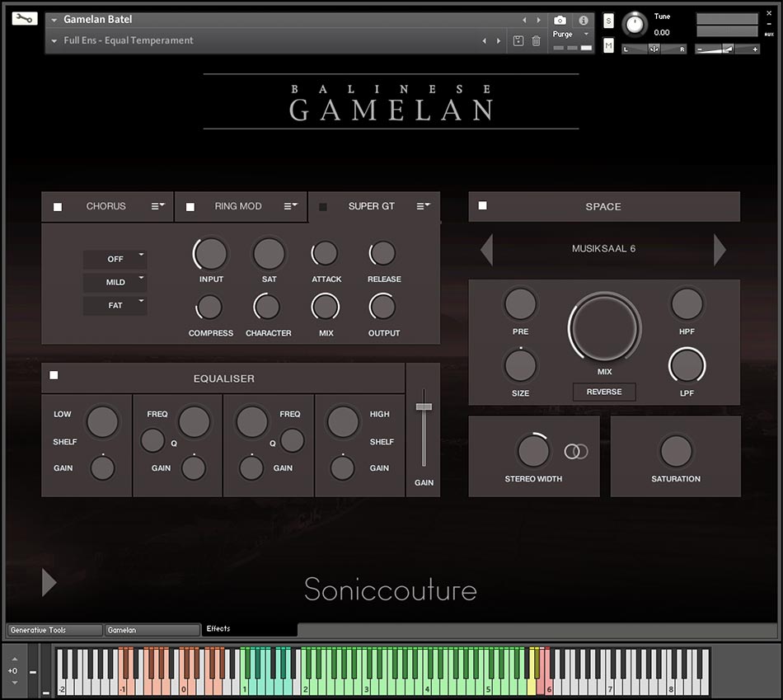The width and height of the screenshot is (783, 700).
Task: Click the Tune knob in header
Action: coord(635,24)
